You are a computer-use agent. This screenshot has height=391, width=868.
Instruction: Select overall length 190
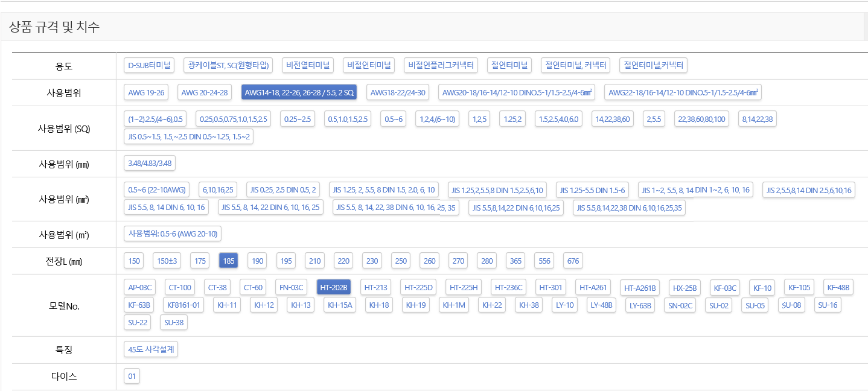click(258, 261)
